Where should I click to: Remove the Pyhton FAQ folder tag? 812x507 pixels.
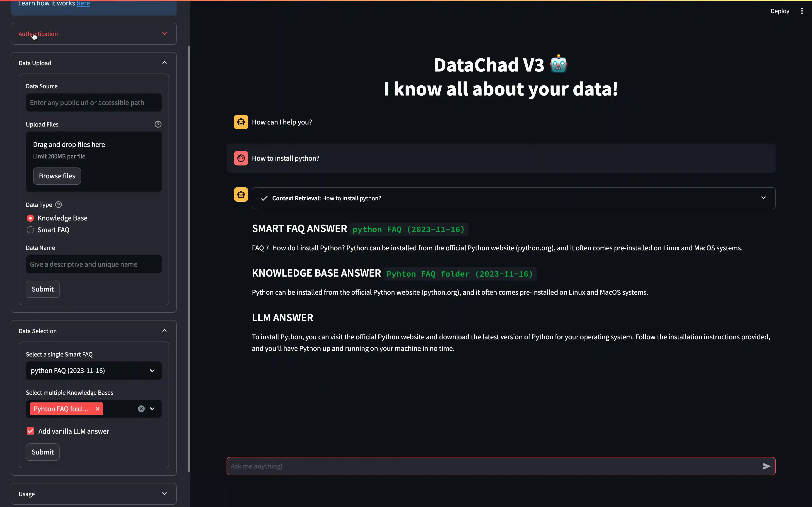(x=98, y=409)
